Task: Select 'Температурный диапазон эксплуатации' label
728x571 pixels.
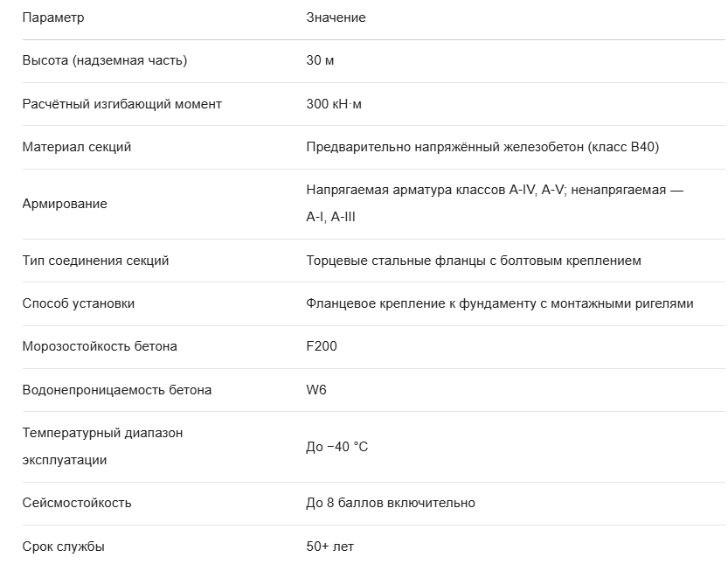Action: pyautogui.click(x=102, y=447)
